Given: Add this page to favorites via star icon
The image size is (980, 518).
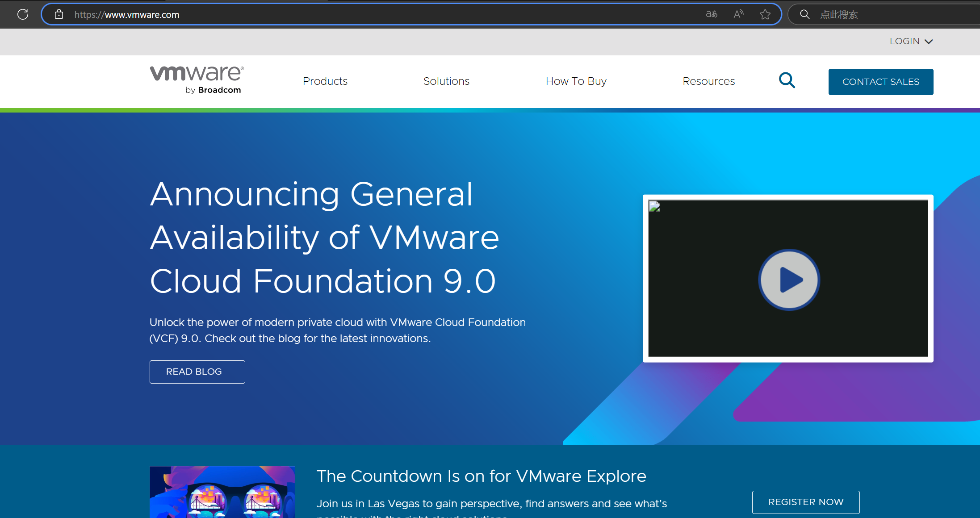Looking at the screenshot, I should click(x=765, y=14).
